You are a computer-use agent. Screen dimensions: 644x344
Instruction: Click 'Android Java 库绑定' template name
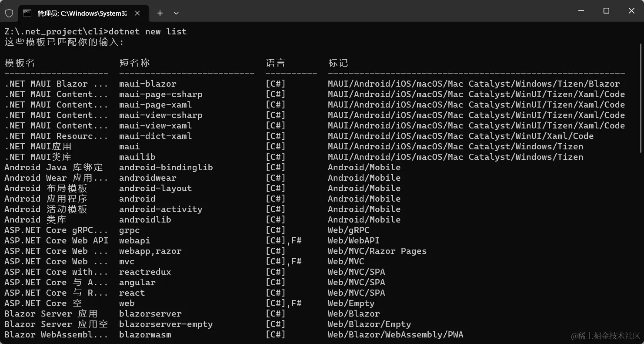point(54,167)
